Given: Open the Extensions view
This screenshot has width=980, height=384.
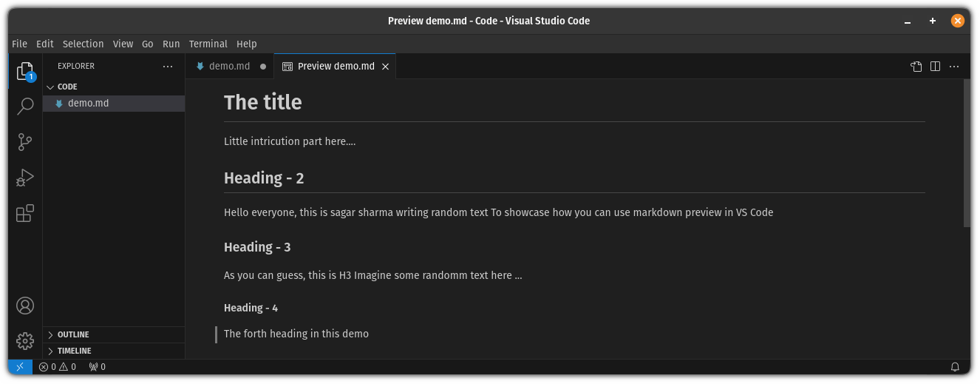Looking at the screenshot, I should point(25,214).
